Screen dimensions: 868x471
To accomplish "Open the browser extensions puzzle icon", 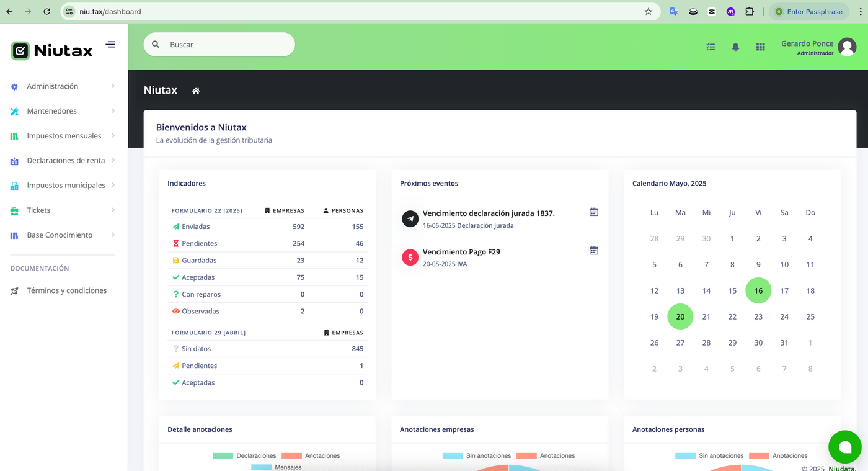I will 750,11.
